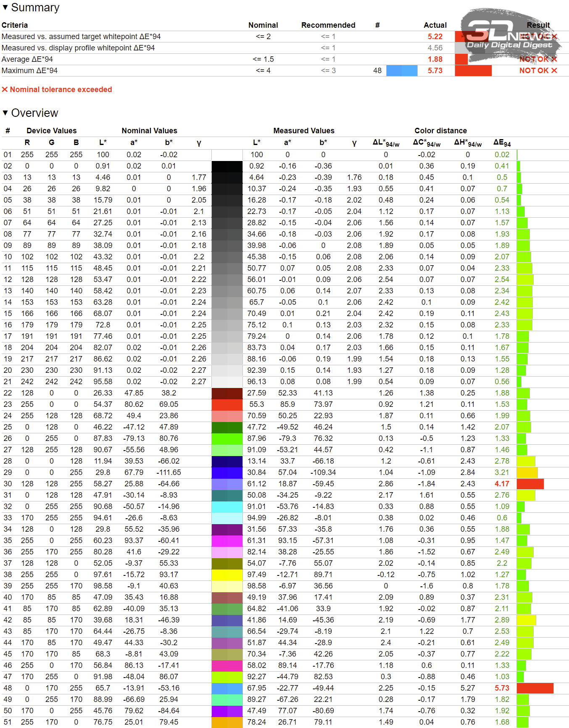Click Measured vs. assumed target whitepoint row
Image resolution: width=569 pixels, height=728 pixels.
coord(284,37)
